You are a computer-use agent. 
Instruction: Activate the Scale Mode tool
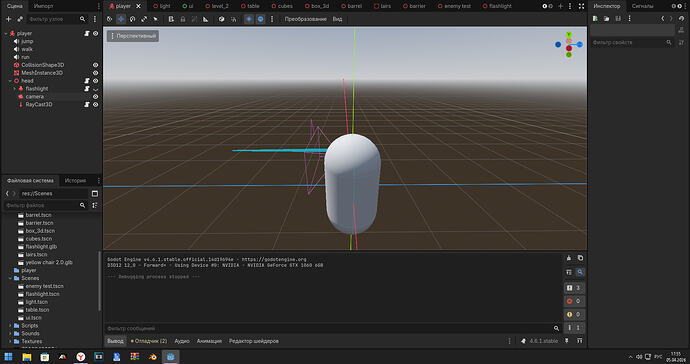click(144, 19)
